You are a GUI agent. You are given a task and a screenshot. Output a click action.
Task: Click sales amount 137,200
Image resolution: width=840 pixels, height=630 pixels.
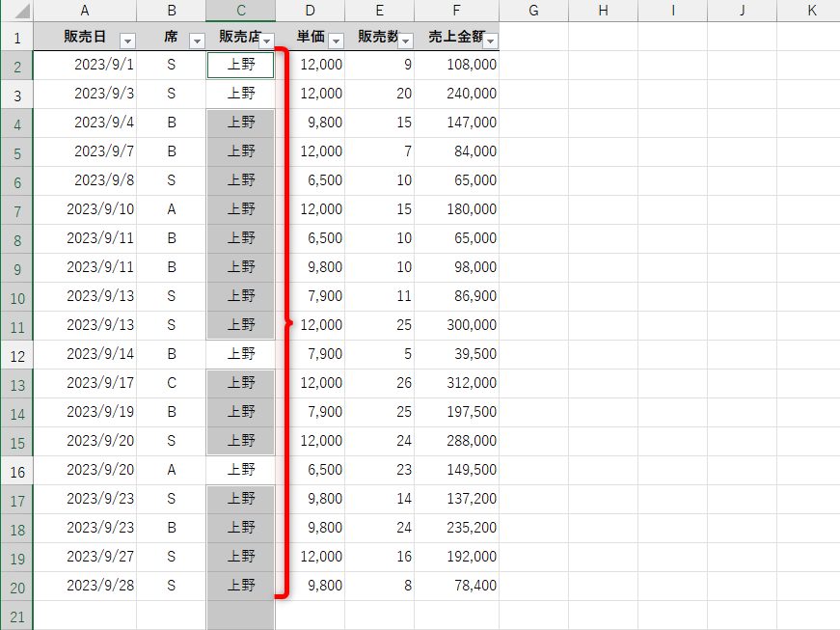(456, 499)
